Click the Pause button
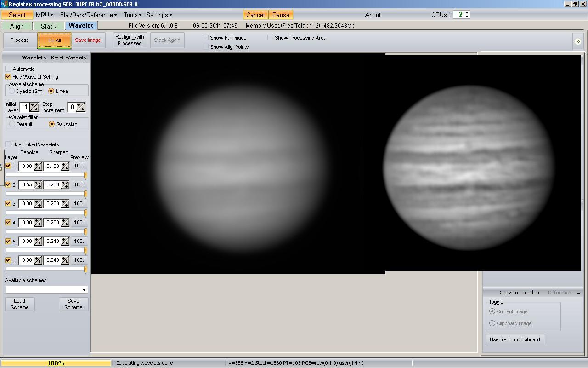Viewport: 588px width, 368px height. (281, 15)
